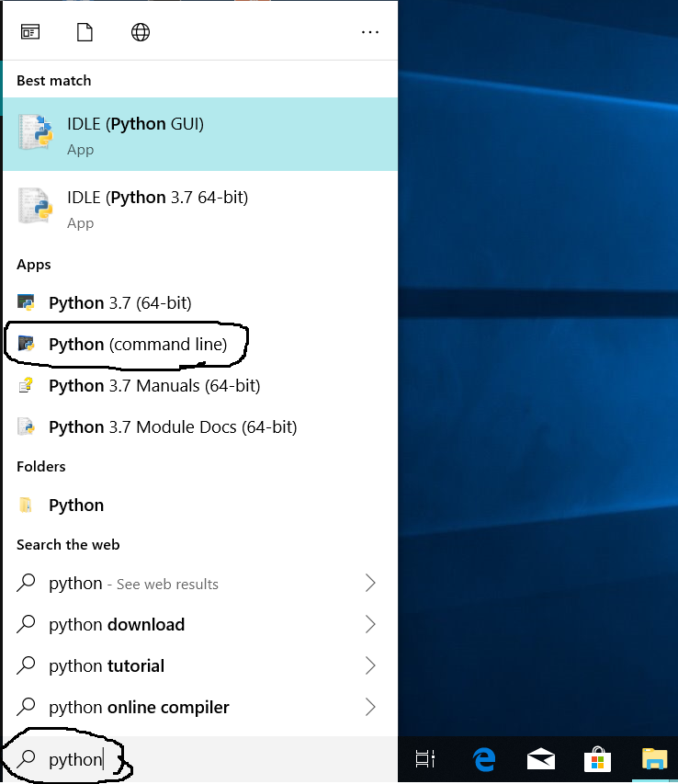
Task: Click IDLE (Python 3.7 64-bit) icon
Action: click(36, 206)
